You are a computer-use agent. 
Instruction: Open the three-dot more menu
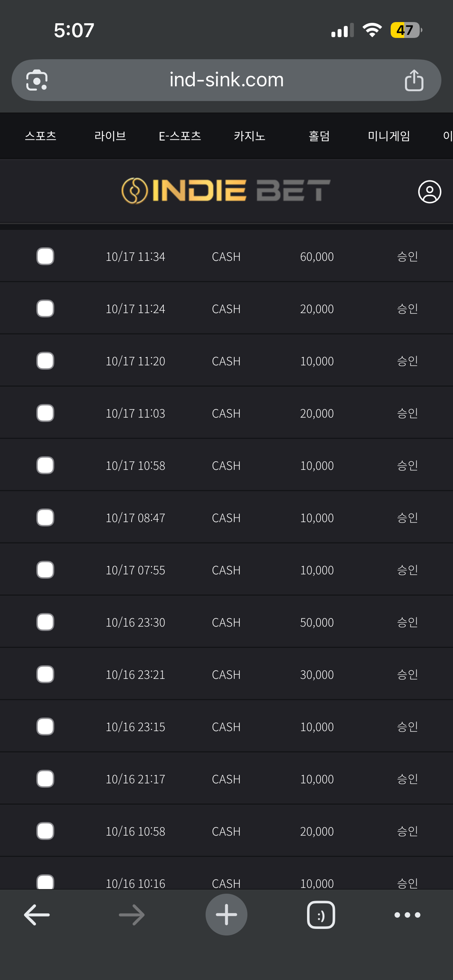tap(407, 915)
